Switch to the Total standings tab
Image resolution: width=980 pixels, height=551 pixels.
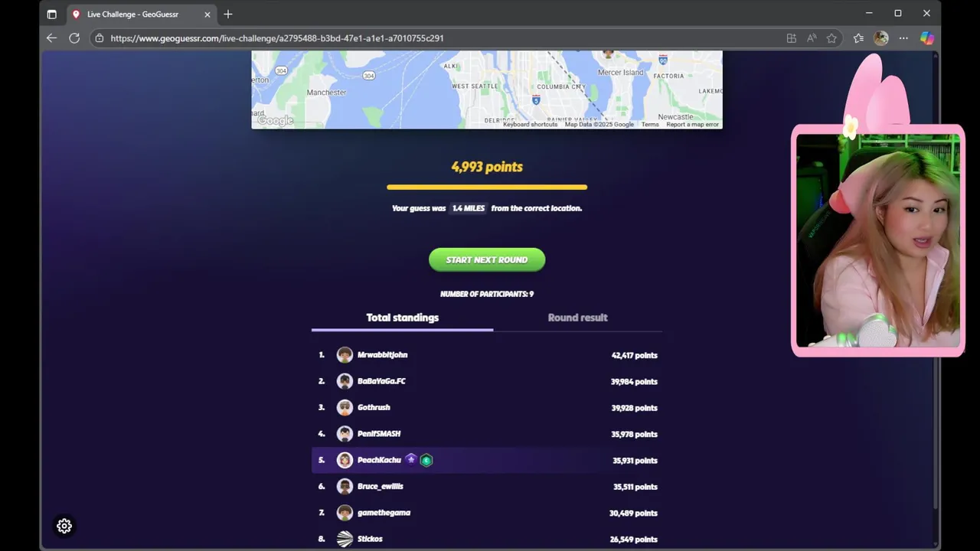point(402,318)
